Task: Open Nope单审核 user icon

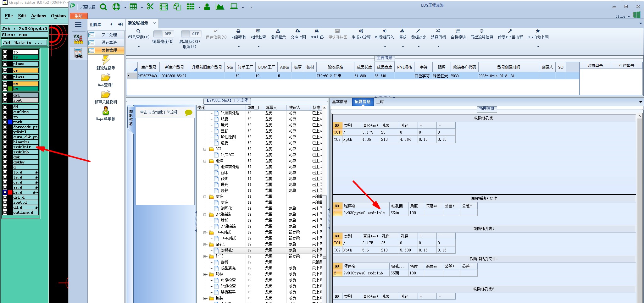Action: pos(106,111)
